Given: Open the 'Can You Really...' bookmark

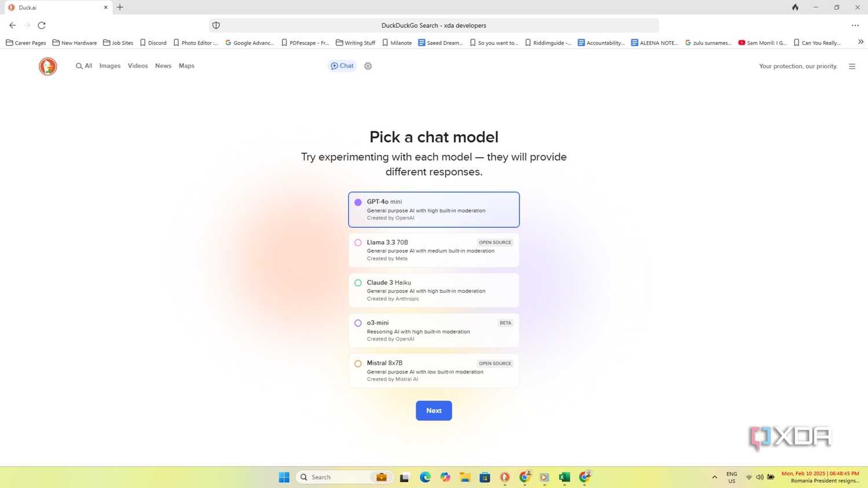Looking at the screenshot, I should [817, 43].
